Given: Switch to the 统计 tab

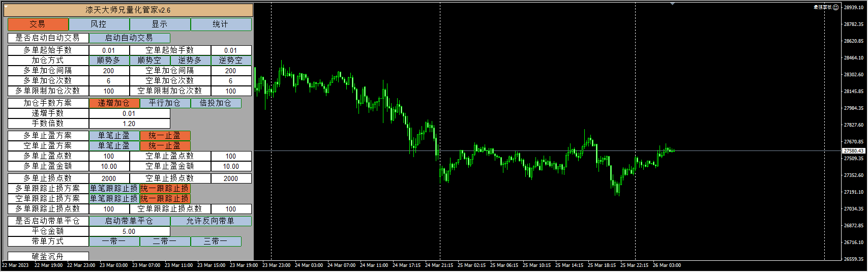Looking at the screenshot, I should point(221,24).
